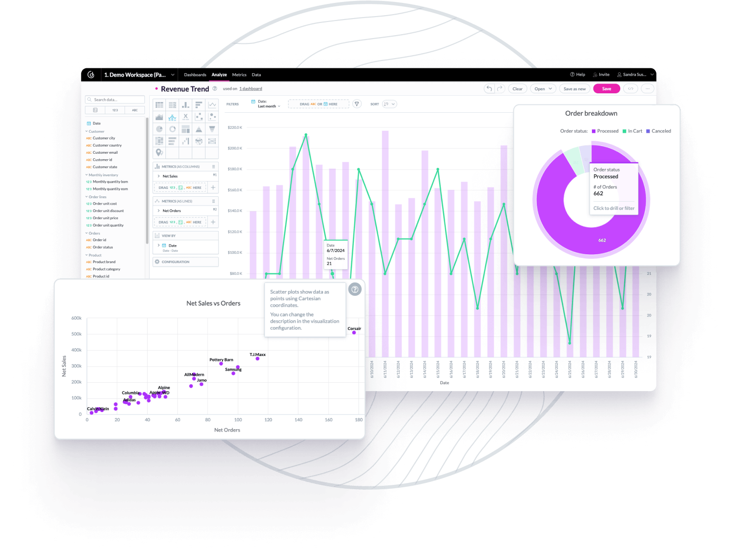The height and width of the screenshot is (560, 734).
Task: Go to the Dashboards tab
Action: click(x=195, y=75)
